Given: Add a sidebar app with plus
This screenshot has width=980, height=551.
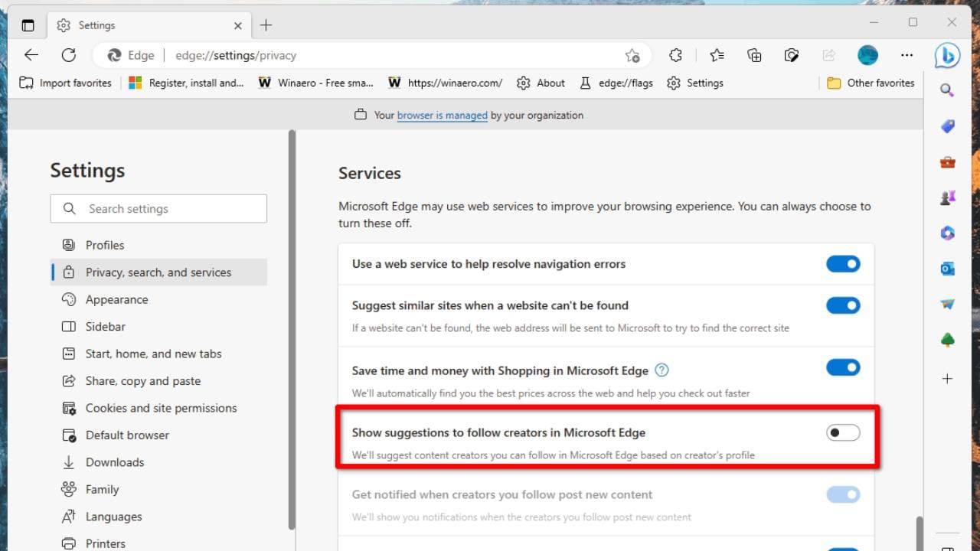Looking at the screenshot, I should (947, 379).
